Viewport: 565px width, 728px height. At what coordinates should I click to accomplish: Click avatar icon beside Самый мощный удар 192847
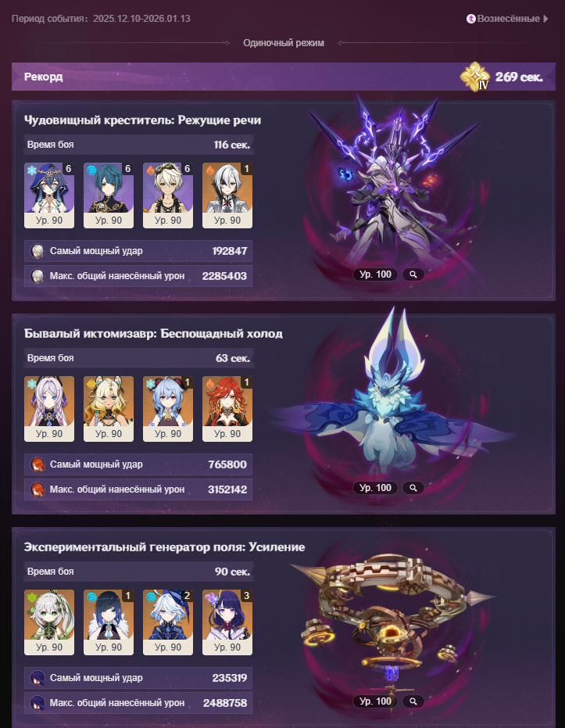38,251
